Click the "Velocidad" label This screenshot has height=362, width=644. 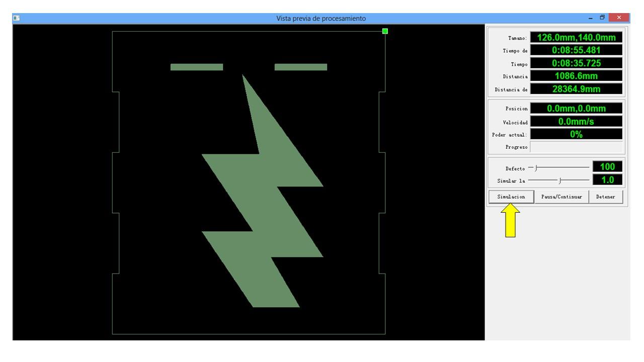[515, 122]
